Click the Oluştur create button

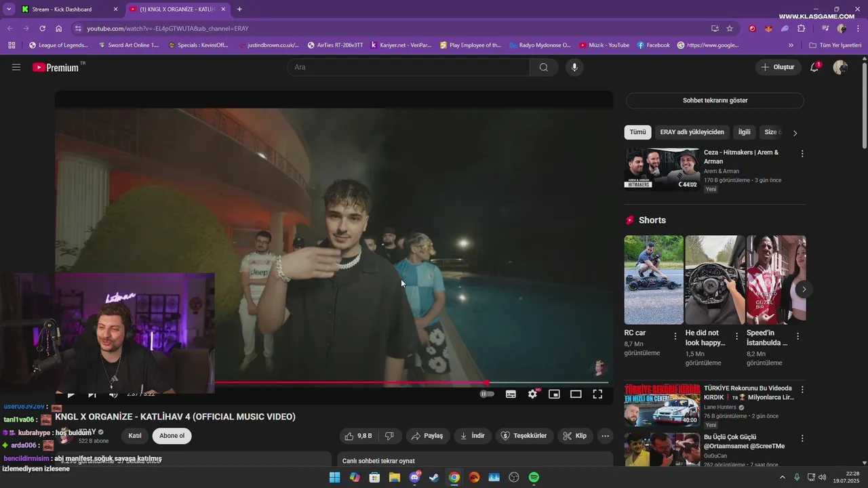778,67
